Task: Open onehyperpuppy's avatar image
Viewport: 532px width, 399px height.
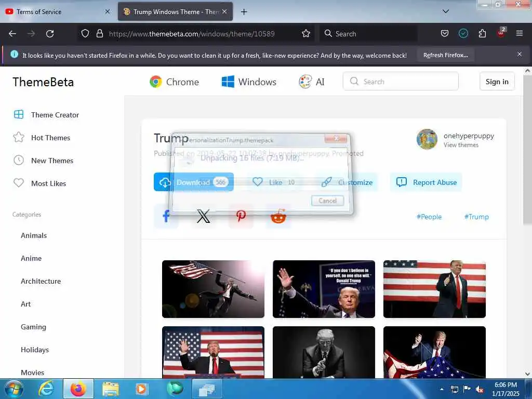Action: [x=427, y=139]
